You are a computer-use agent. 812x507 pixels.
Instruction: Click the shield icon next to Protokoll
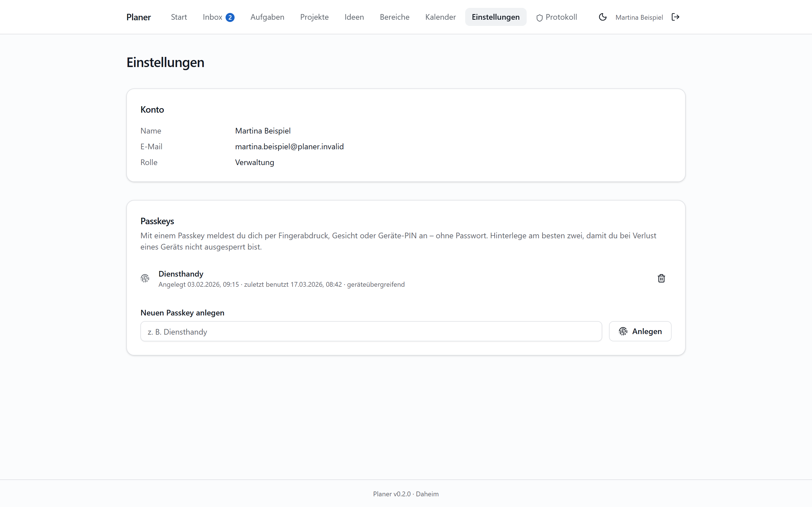539,18
